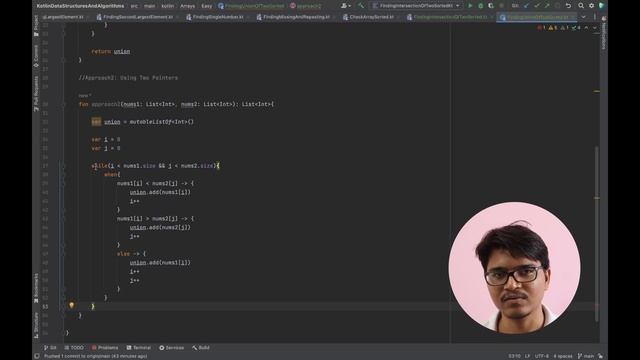The image size is (640, 360).
Task: Open the Structure tool window
Action: click(36, 325)
